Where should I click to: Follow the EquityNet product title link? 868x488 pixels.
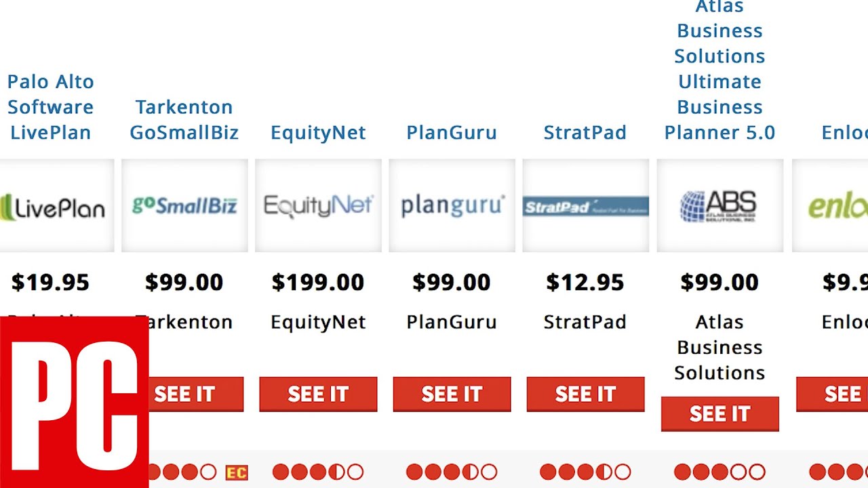tap(318, 132)
